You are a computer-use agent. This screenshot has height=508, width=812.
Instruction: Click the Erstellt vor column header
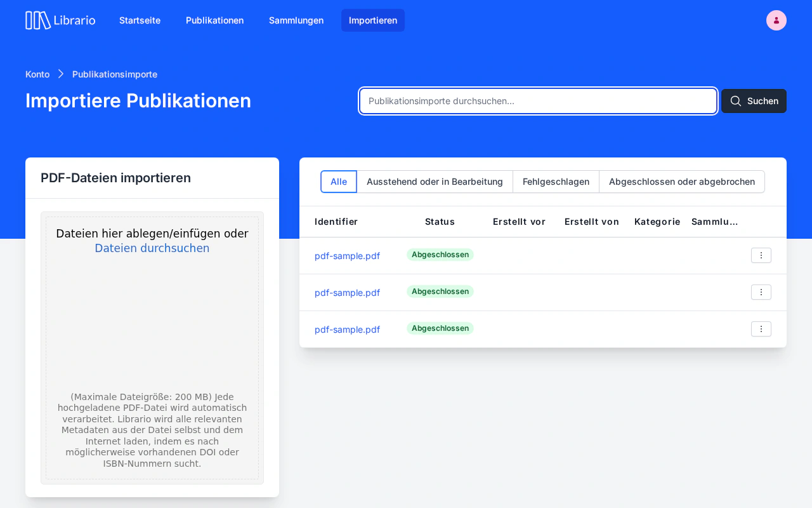(519, 222)
